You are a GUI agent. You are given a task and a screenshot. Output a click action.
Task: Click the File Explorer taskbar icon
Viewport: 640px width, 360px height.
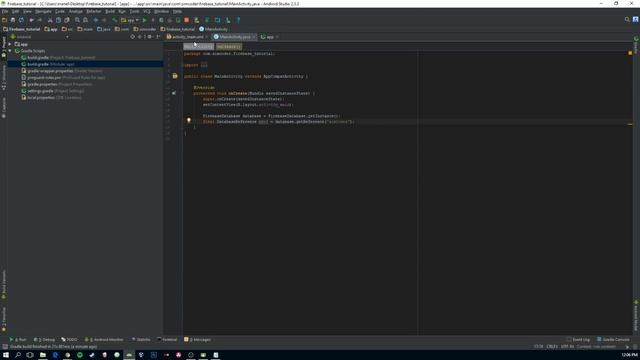click(42, 355)
